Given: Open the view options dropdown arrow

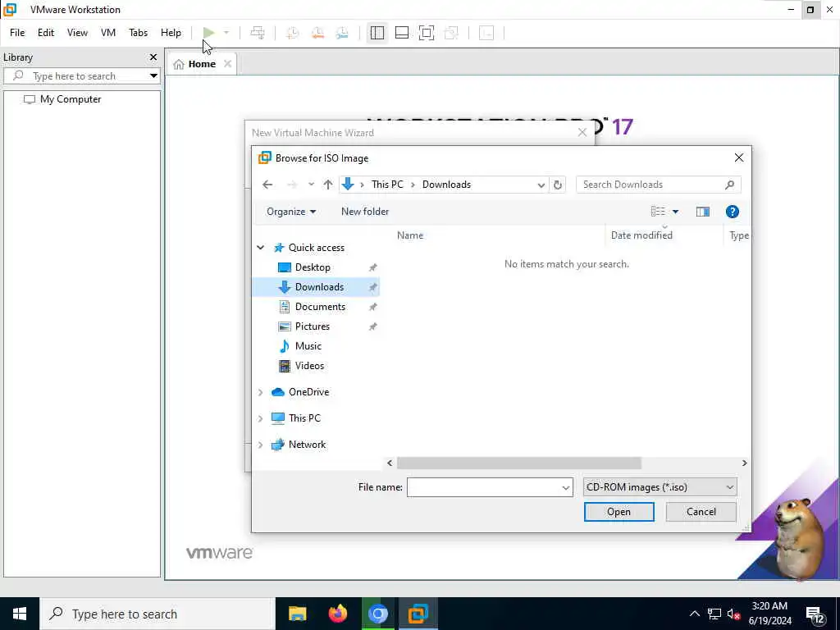Looking at the screenshot, I should (676, 212).
